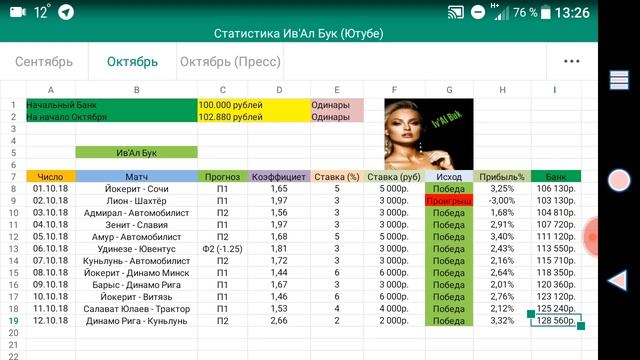Select column B header
Viewport: 640px width, 360px height.
(136, 90)
